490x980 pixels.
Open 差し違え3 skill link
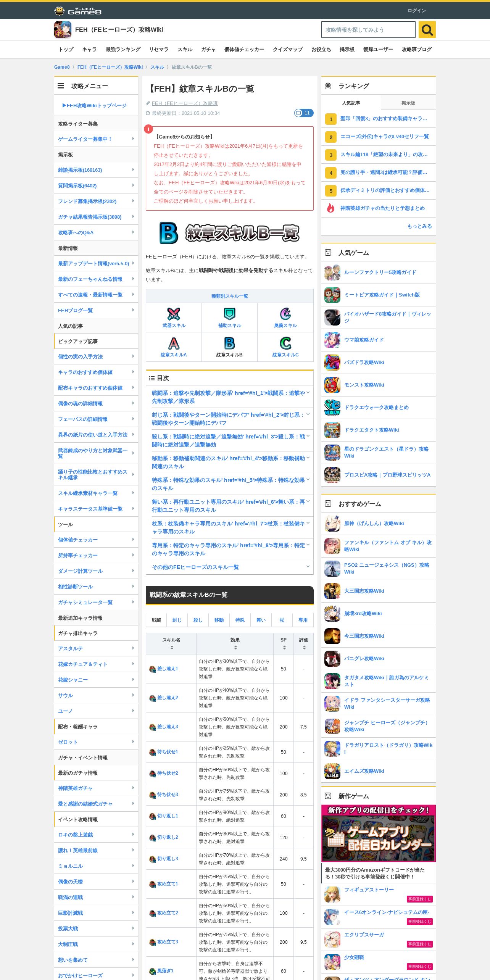[168, 727]
